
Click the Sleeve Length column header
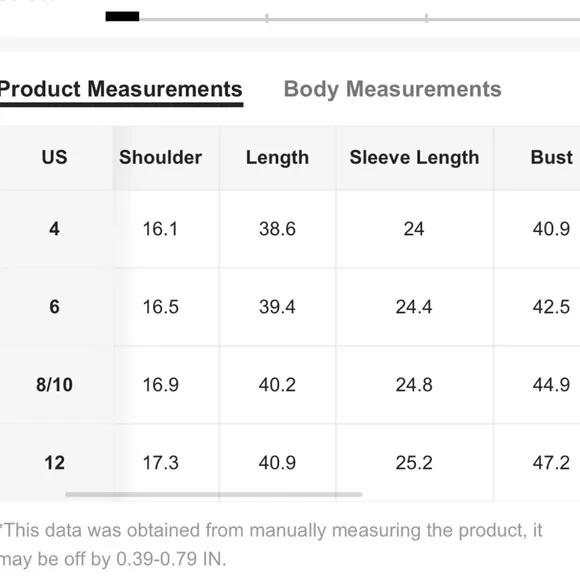[x=414, y=158]
